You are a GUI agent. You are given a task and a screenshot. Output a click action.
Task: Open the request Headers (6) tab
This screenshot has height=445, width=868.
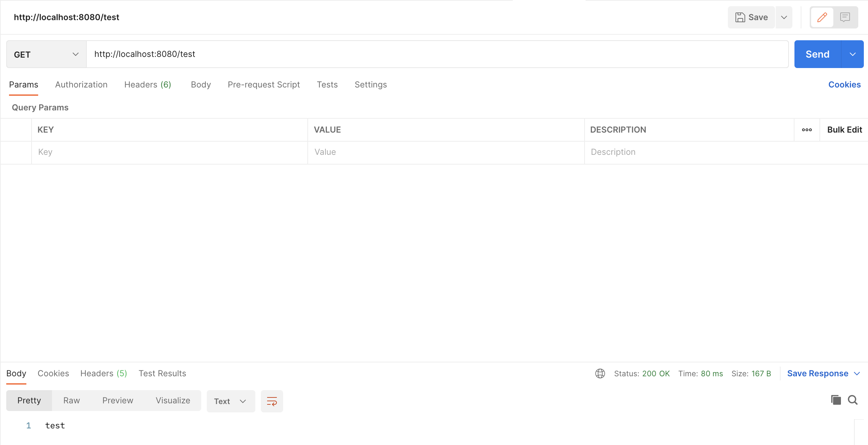click(x=147, y=85)
